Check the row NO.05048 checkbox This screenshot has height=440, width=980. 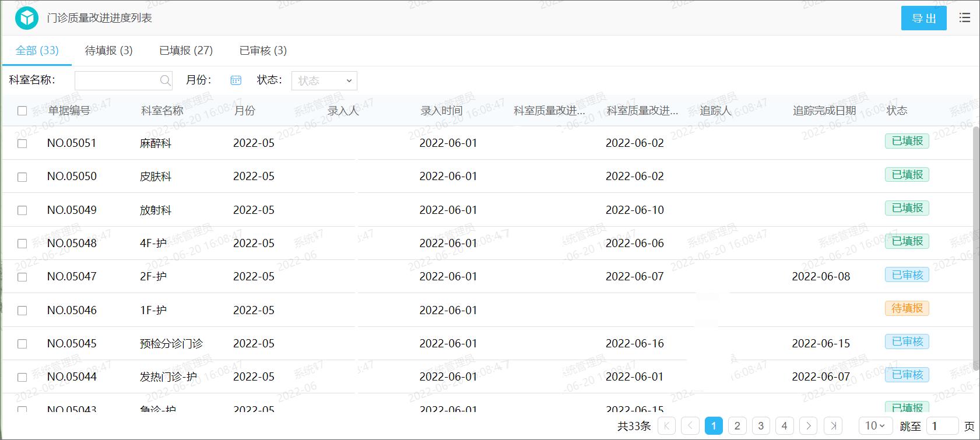22,244
